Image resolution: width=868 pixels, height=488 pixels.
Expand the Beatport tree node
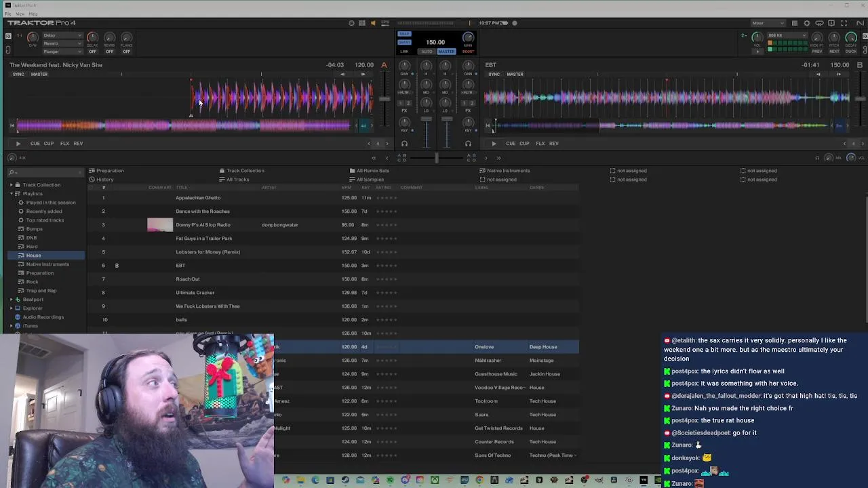pyautogui.click(x=11, y=300)
